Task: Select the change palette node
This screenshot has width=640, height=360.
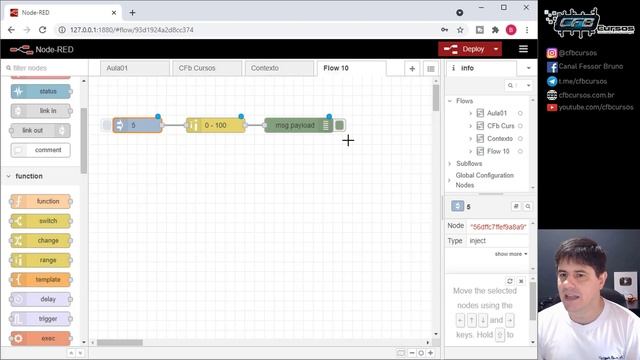Action: click(41, 240)
